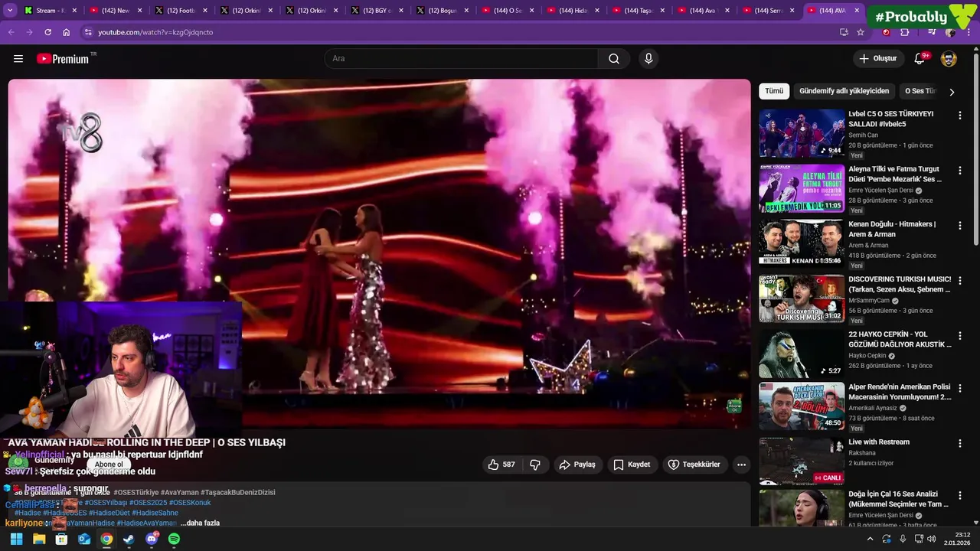Open Aleyna Tilki Pembe Mezarlık thumbnail
Viewport: 980px width, 551px height.
(x=802, y=188)
